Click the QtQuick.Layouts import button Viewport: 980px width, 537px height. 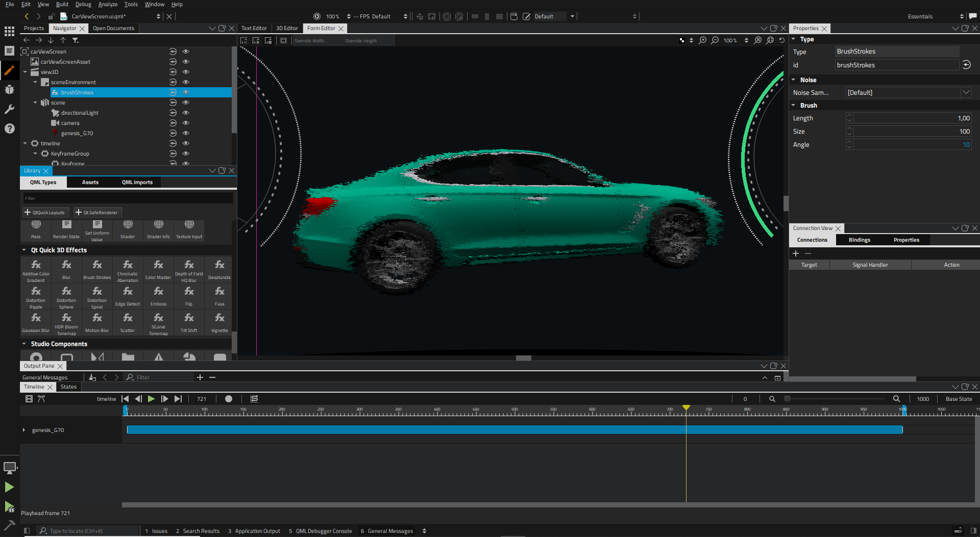(x=45, y=212)
